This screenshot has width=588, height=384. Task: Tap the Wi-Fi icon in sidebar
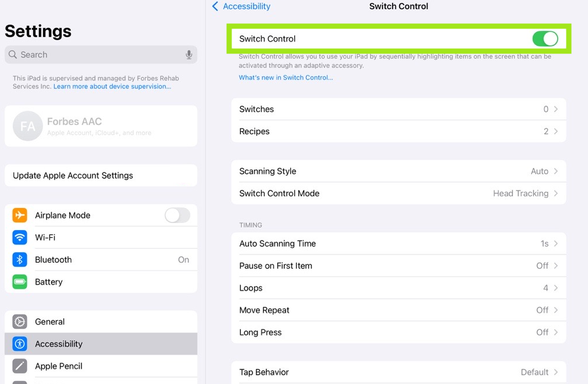20,238
